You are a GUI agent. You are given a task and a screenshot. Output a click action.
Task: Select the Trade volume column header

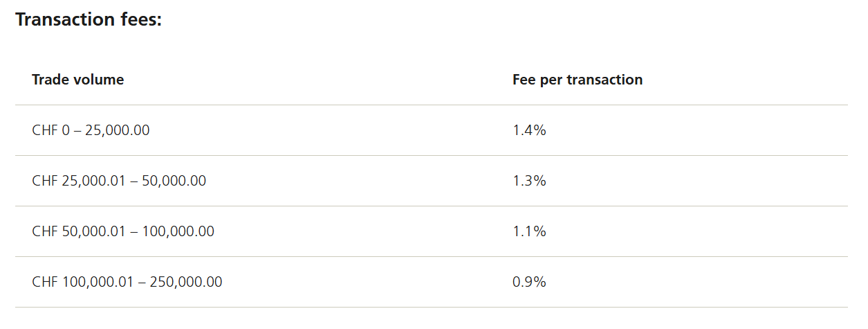coord(78,80)
